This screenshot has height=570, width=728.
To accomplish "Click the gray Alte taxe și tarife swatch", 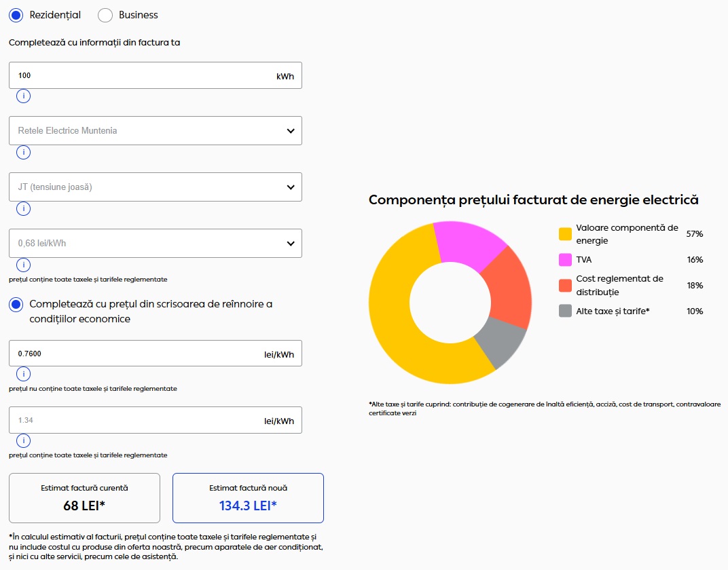I will click(x=565, y=311).
